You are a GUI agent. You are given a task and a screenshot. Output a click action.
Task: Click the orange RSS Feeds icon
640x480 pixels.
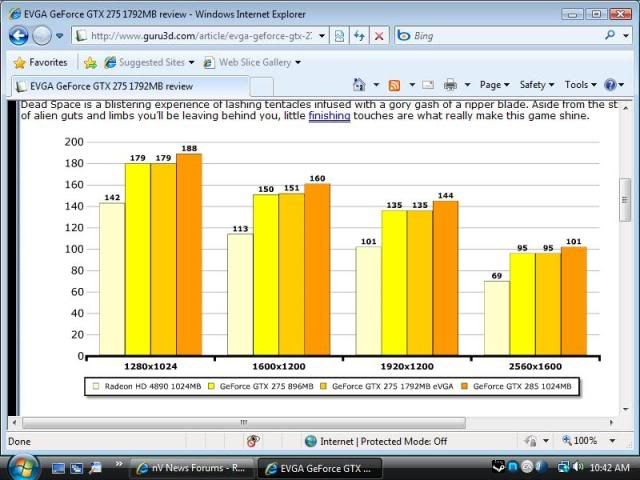click(x=394, y=85)
